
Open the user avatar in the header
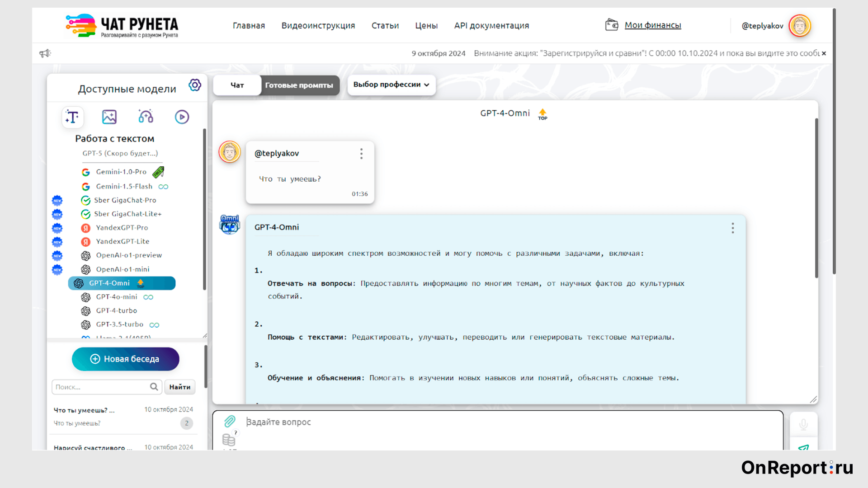(x=800, y=26)
